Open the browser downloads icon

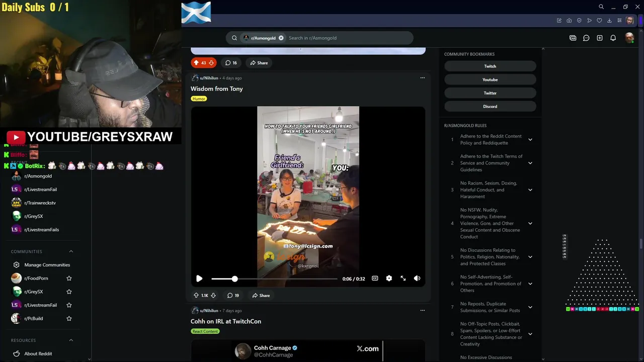click(x=609, y=21)
